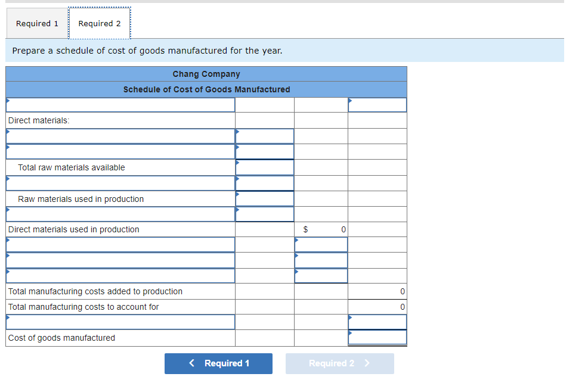Open the dropdown above Cost of goods manufactured
This screenshot has height=386, width=588.
coord(119,322)
